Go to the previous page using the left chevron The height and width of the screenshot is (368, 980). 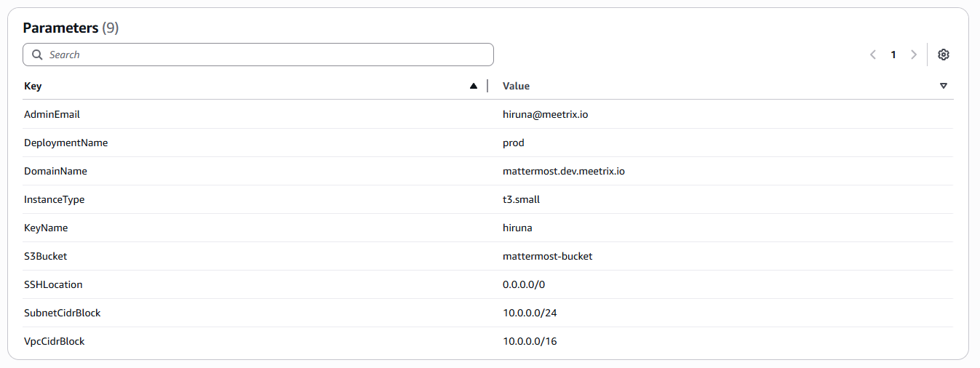873,55
